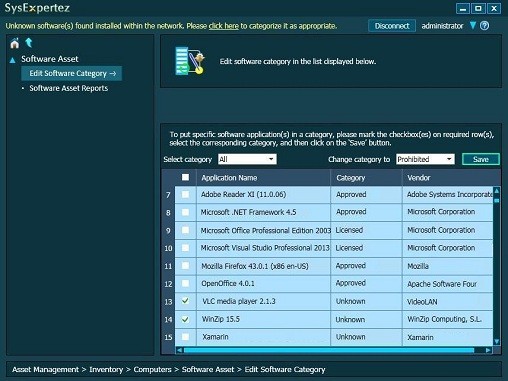Click the horizontal scrollbar thumb
This screenshot has width=508, height=381.
click(329, 350)
